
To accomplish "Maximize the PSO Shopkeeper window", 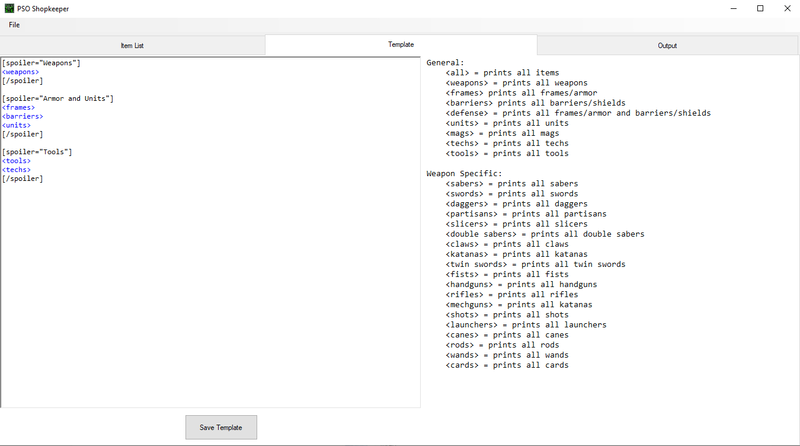I will [760, 9].
